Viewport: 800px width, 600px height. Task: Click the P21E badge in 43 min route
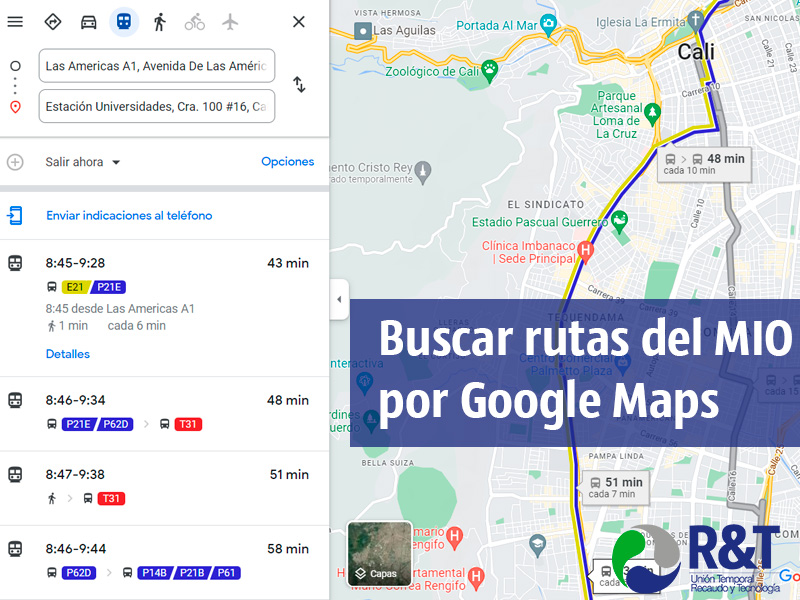[109, 287]
